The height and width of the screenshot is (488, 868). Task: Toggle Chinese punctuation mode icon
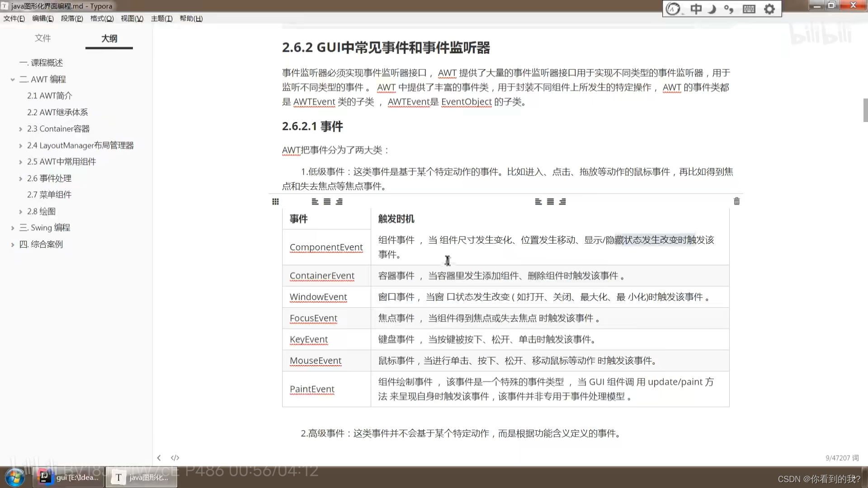[x=728, y=9]
